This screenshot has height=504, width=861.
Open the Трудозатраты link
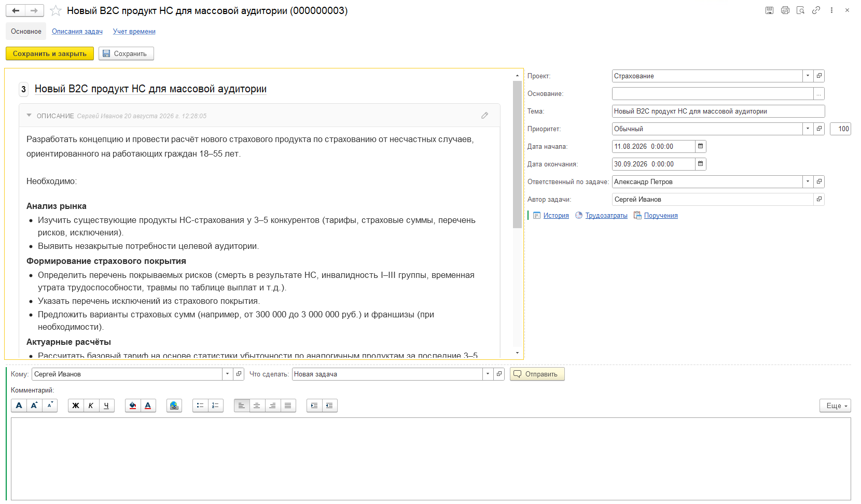(606, 216)
